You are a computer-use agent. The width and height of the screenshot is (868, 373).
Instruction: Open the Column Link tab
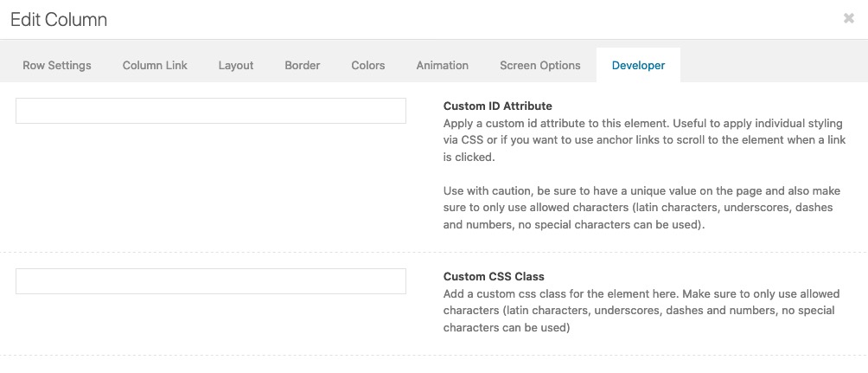pos(155,66)
